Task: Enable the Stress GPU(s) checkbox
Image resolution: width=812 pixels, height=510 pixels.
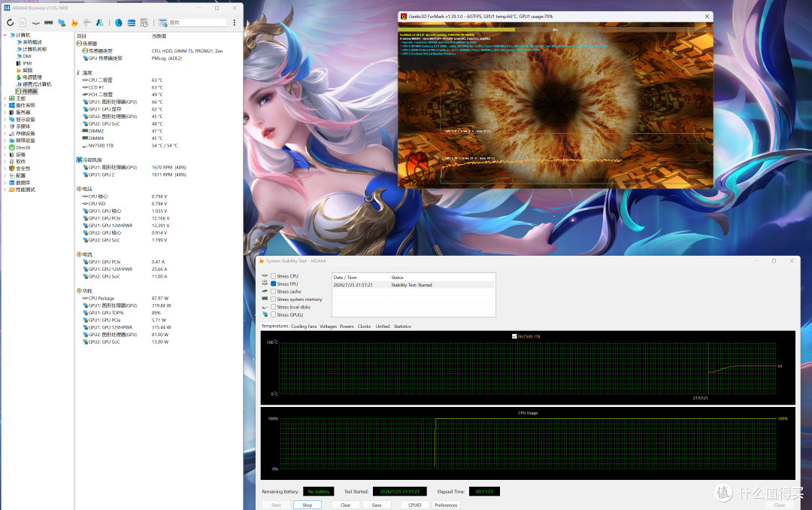Action: [274, 314]
